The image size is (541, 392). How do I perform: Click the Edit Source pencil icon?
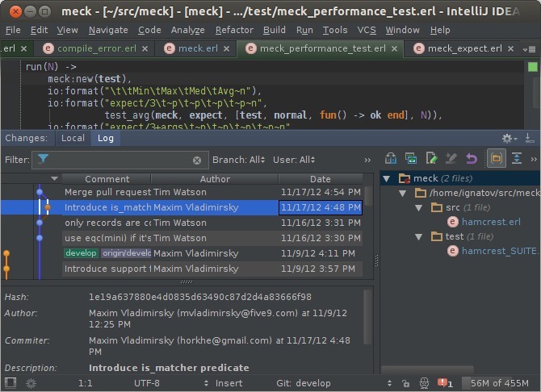[431, 159]
